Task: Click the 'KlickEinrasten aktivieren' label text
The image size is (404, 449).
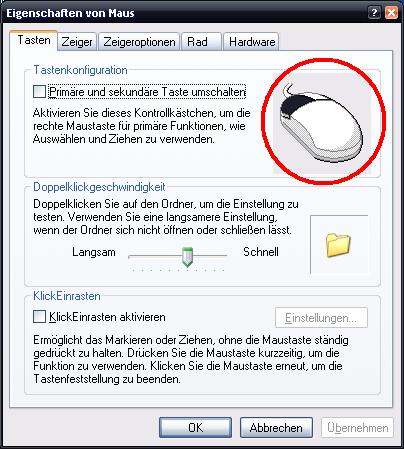Action: (x=107, y=317)
